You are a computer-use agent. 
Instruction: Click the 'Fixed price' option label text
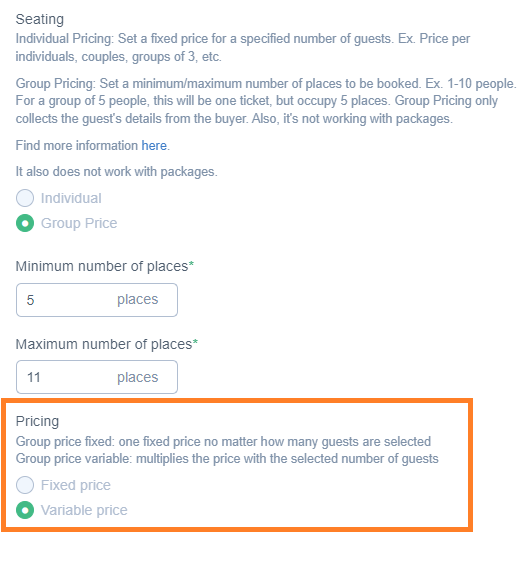click(x=76, y=485)
